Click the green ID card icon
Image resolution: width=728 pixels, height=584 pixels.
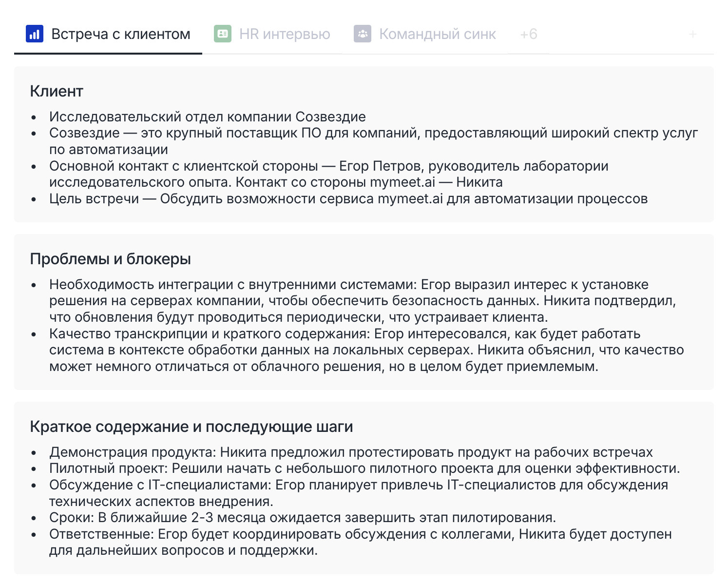(223, 34)
